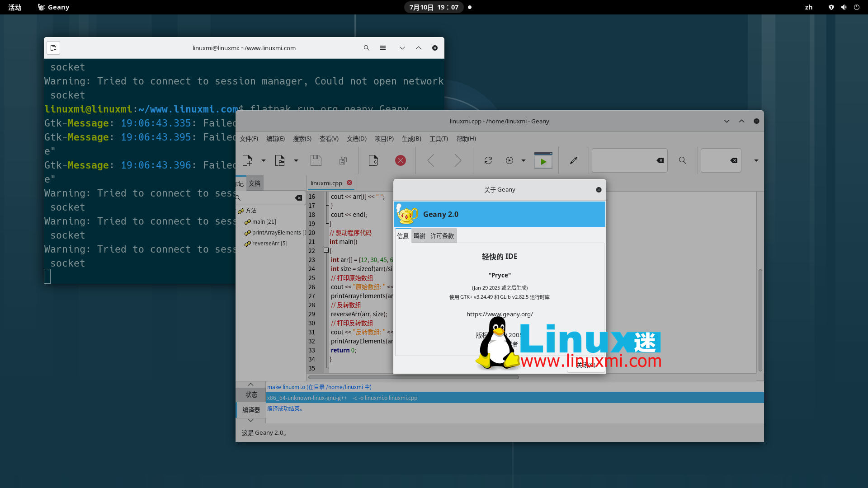Jump to printArrayElements symbol
868x488 pixels.
[276, 232]
